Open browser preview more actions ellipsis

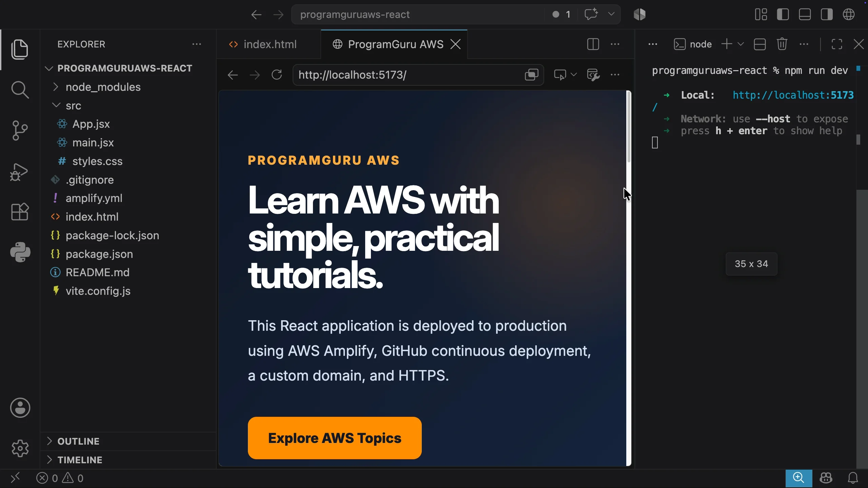coord(615,75)
